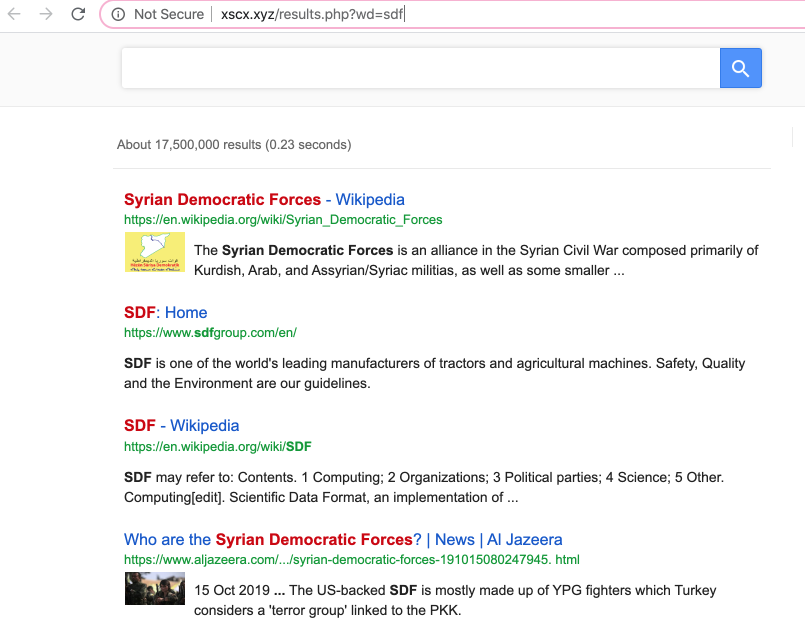Click the tractors manufacturer description snippet
The height and width of the screenshot is (633, 805).
[x=434, y=373]
